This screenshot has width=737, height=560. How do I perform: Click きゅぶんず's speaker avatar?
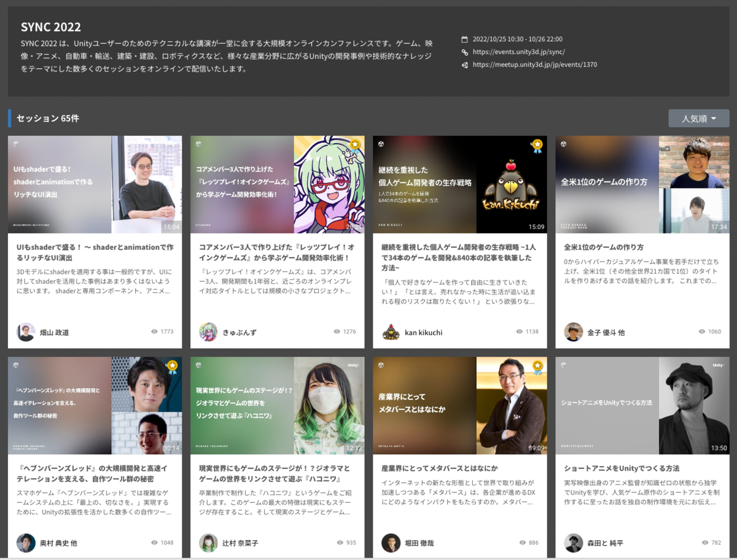(x=208, y=332)
